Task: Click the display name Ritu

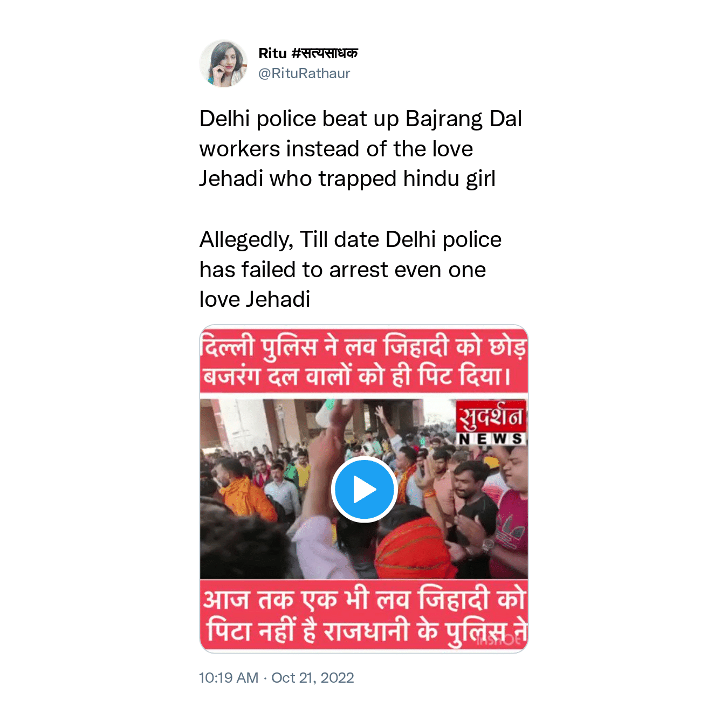Action: pyautogui.click(x=272, y=53)
